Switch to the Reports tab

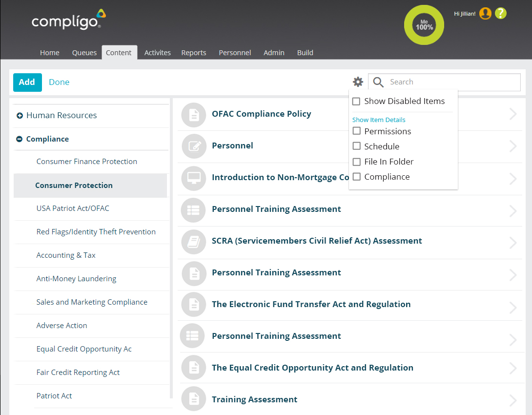click(194, 53)
